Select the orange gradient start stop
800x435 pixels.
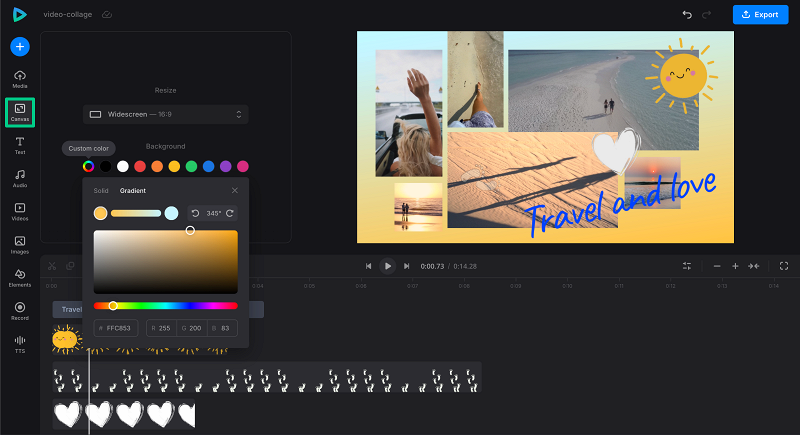tap(101, 213)
